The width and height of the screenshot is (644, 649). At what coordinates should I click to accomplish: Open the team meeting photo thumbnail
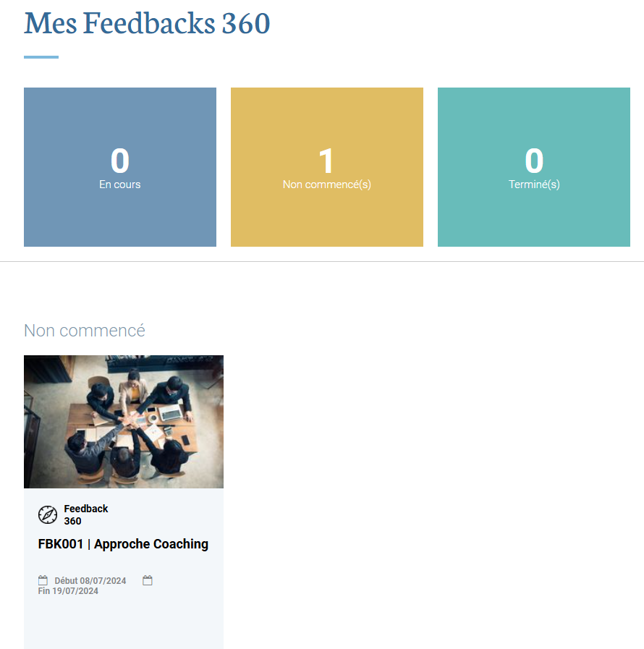coord(124,422)
